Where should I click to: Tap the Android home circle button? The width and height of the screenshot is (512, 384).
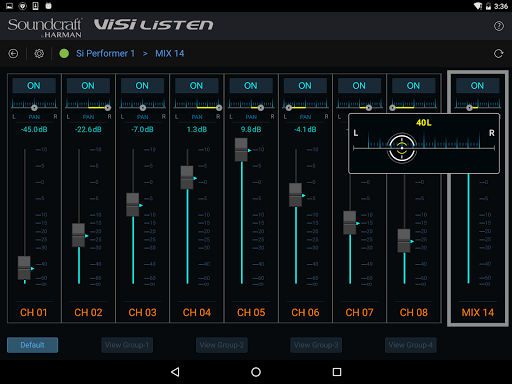pyautogui.click(x=256, y=372)
